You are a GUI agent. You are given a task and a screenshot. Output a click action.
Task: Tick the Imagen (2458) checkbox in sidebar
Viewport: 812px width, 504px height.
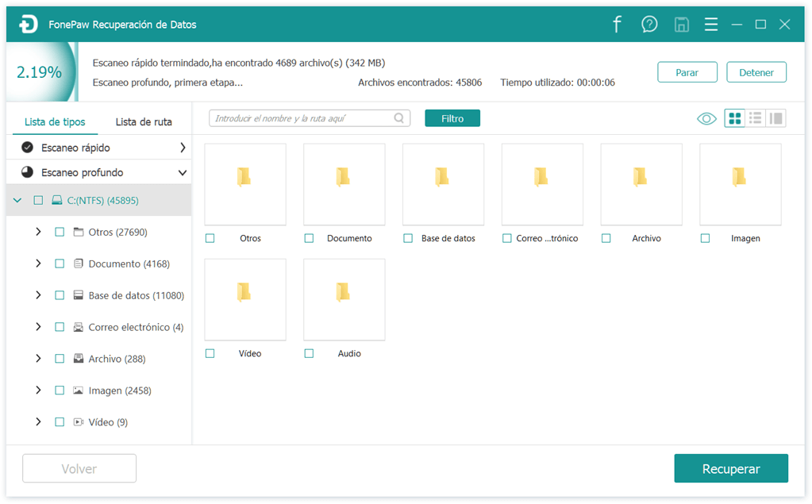[x=60, y=391]
